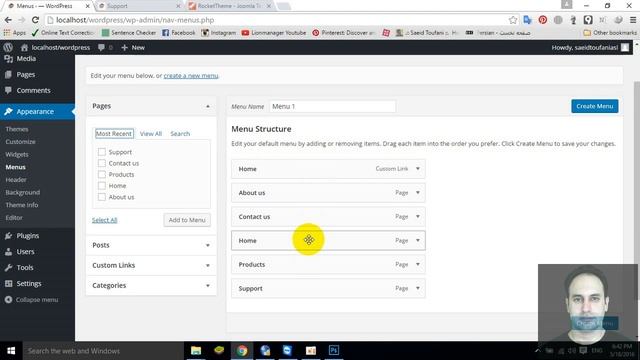Switch to View All tab
This screenshot has height=360, width=640.
pyautogui.click(x=151, y=133)
